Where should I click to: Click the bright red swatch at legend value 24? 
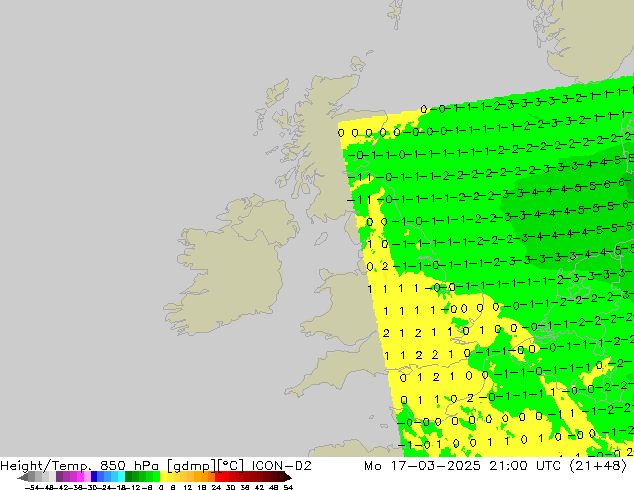[218, 477]
